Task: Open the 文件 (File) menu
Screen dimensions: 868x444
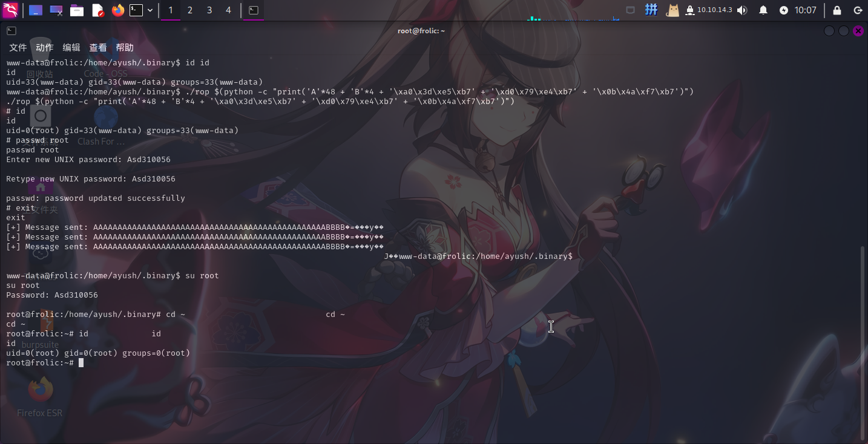Action: (x=18, y=48)
